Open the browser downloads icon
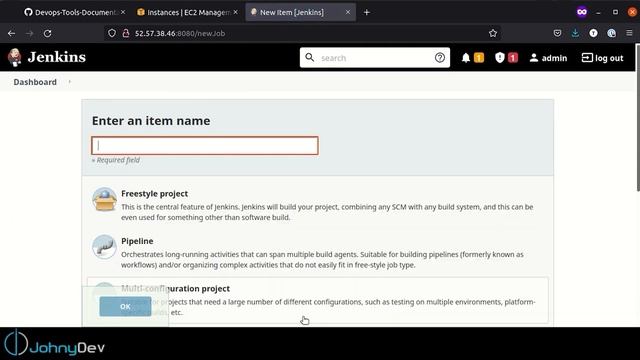Image resolution: width=640 pixels, height=360 pixels. [x=575, y=33]
